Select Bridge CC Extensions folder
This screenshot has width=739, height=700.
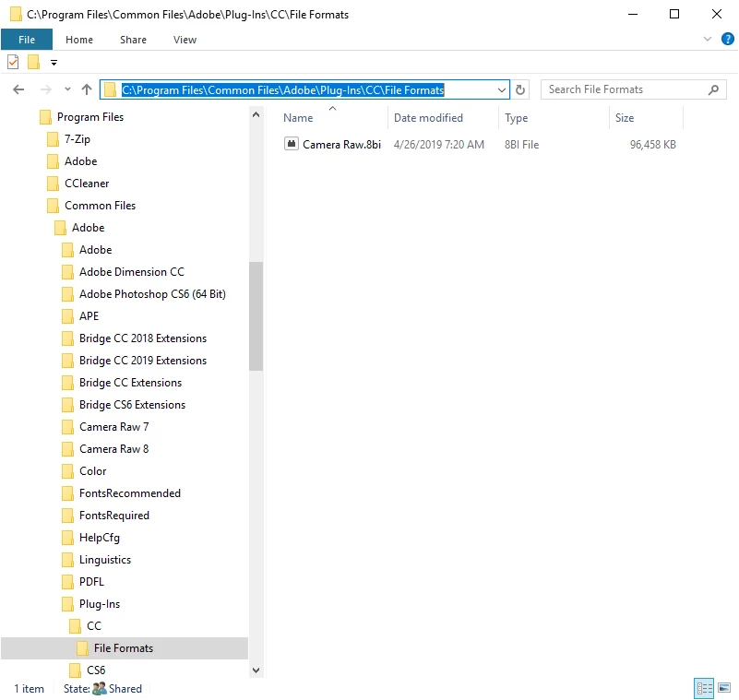[x=130, y=383]
